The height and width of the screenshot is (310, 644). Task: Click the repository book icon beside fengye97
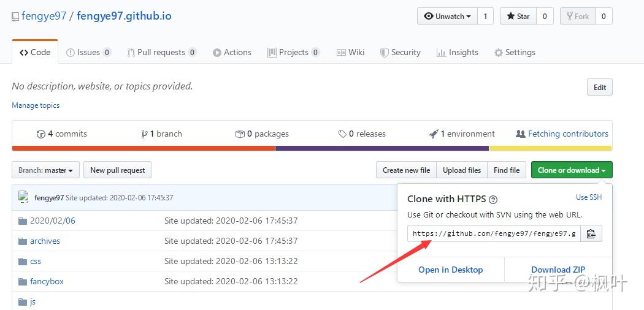click(x=15, y=17)
